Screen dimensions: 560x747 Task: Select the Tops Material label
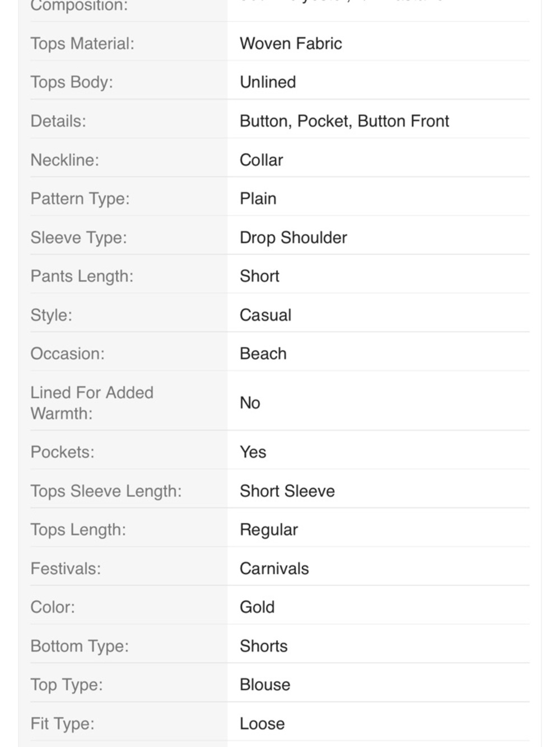tap(82, 43)
